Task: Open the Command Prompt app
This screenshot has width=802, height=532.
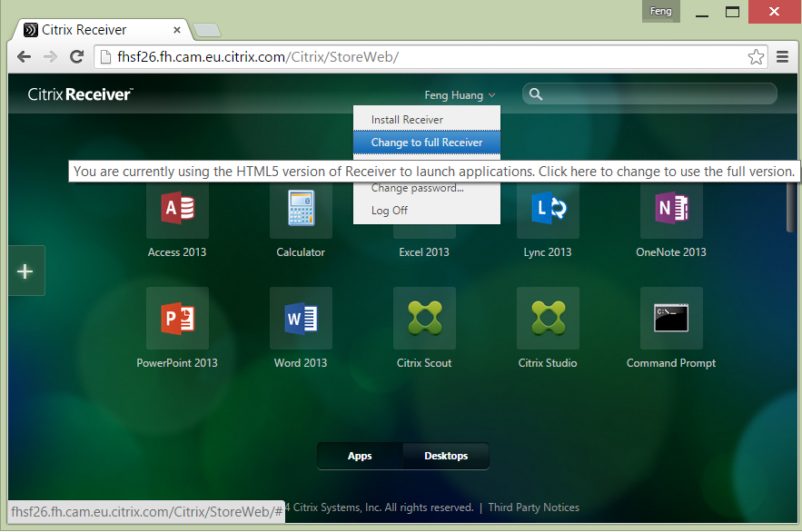Action: pyautogui.click(x=671, y=319)
